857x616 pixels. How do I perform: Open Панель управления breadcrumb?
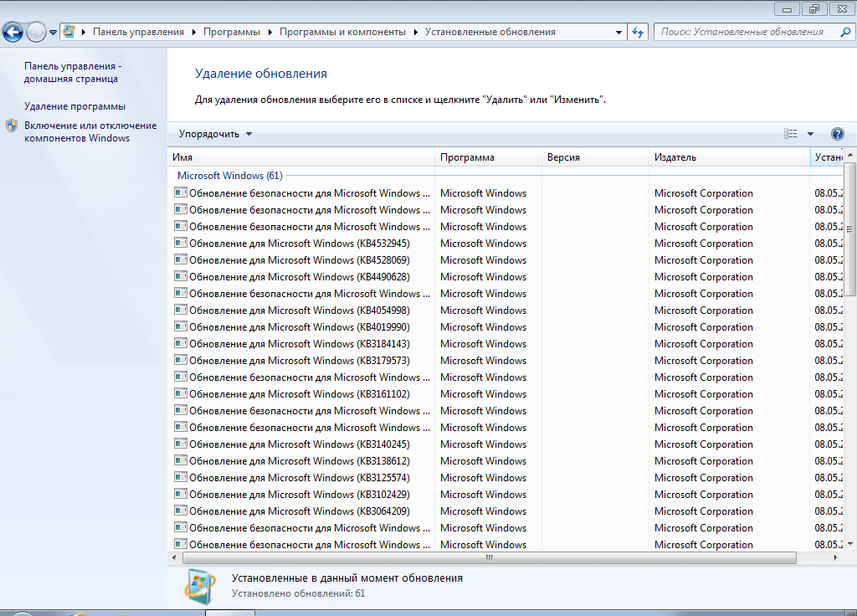[x=138, y=32]
